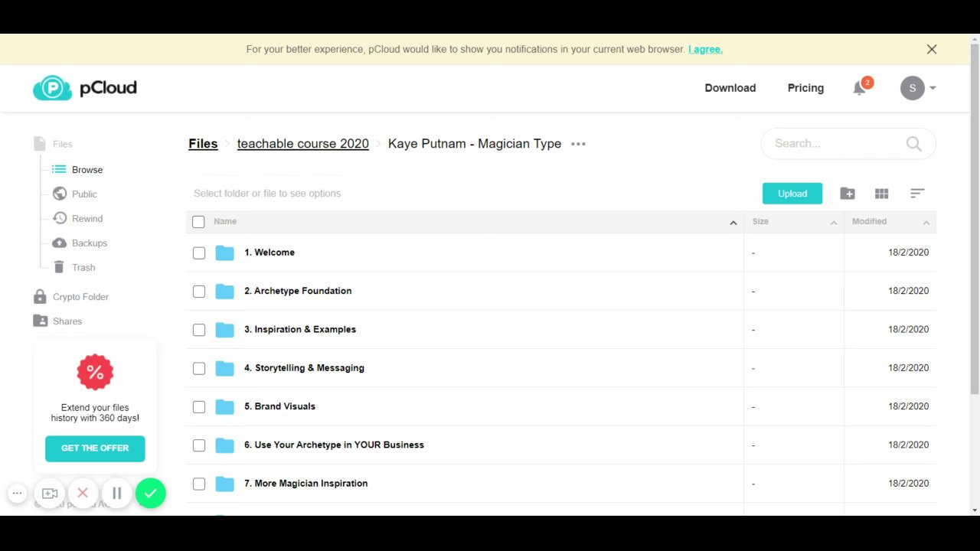Dismiss the notification permission banner

point(932,49)
